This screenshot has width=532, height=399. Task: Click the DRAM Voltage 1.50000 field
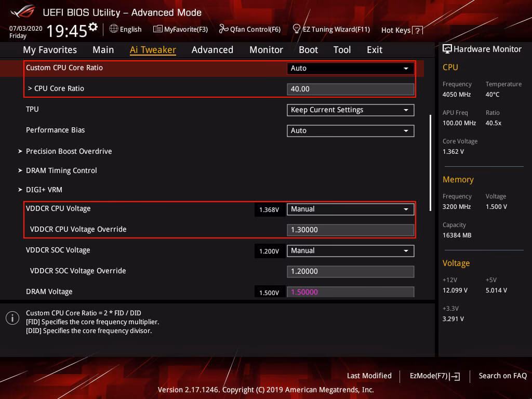(351, 292)
